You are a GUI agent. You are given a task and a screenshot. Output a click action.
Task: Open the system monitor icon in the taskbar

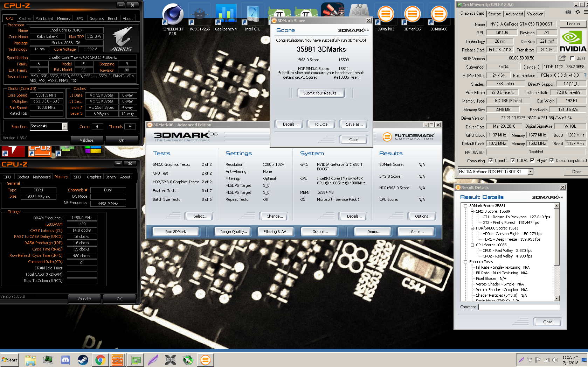(x=48, y=360)
